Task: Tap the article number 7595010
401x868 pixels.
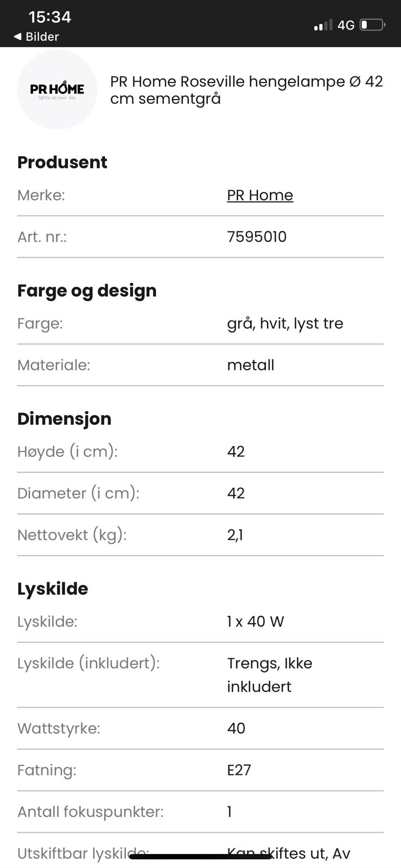Action: (x=257, y=237)
